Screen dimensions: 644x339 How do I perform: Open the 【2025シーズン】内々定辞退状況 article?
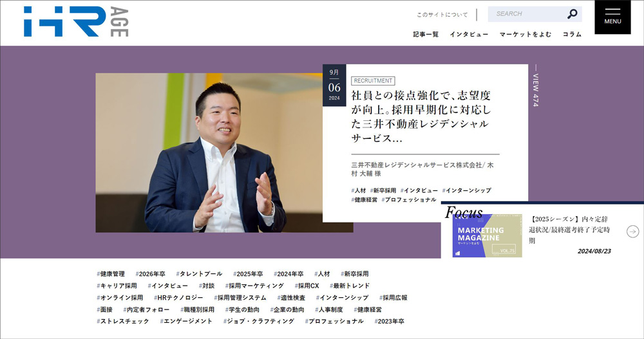[x=569, y=230]
